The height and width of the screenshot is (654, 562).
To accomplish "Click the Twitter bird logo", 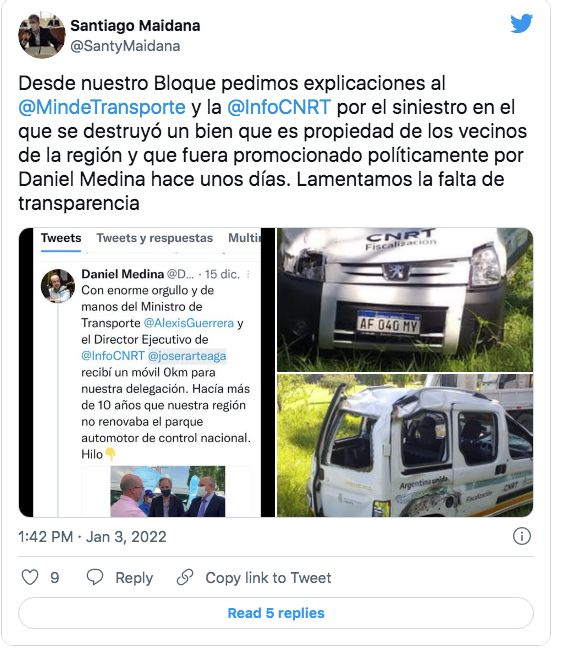I will click(522, 23).
